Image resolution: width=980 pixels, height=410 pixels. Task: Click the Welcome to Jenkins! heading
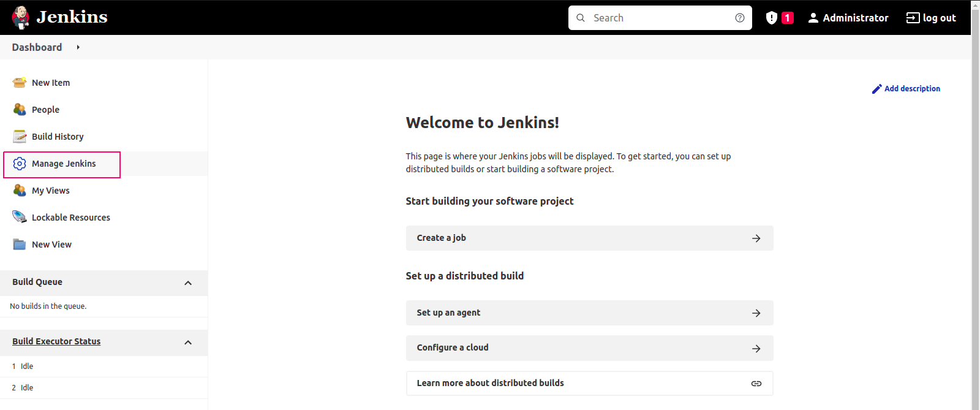coord(482,123)
